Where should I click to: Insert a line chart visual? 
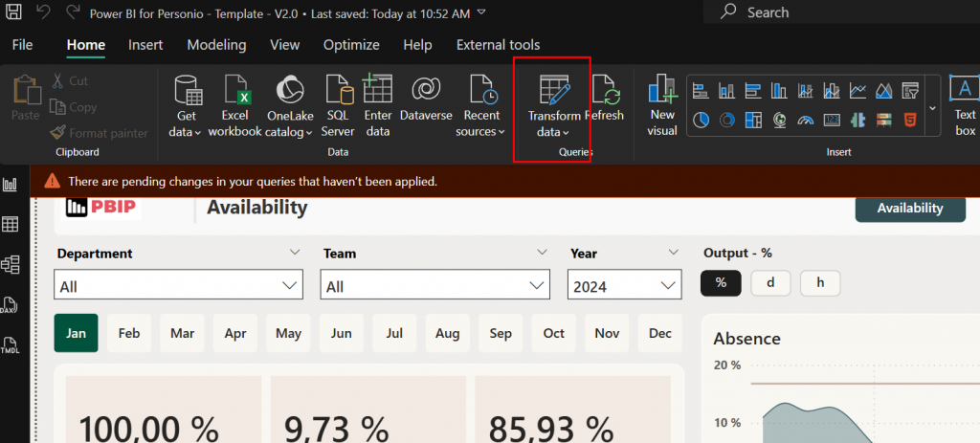[x=857, y=91]
